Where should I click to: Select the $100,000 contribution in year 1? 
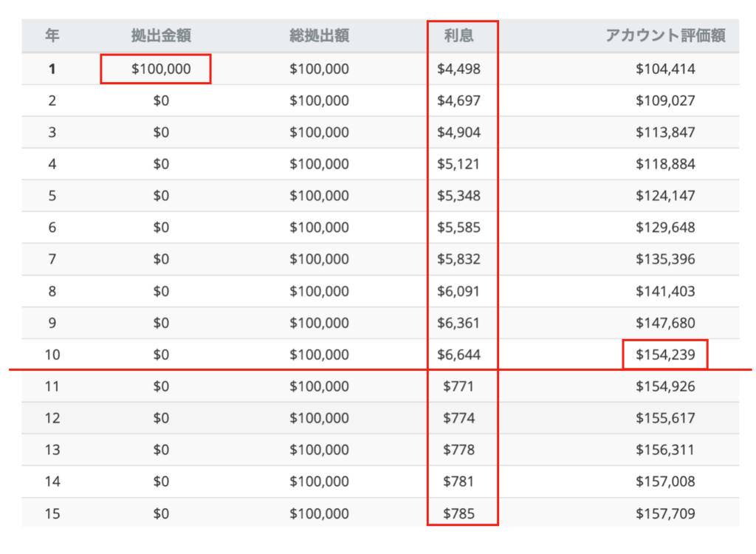161,69
